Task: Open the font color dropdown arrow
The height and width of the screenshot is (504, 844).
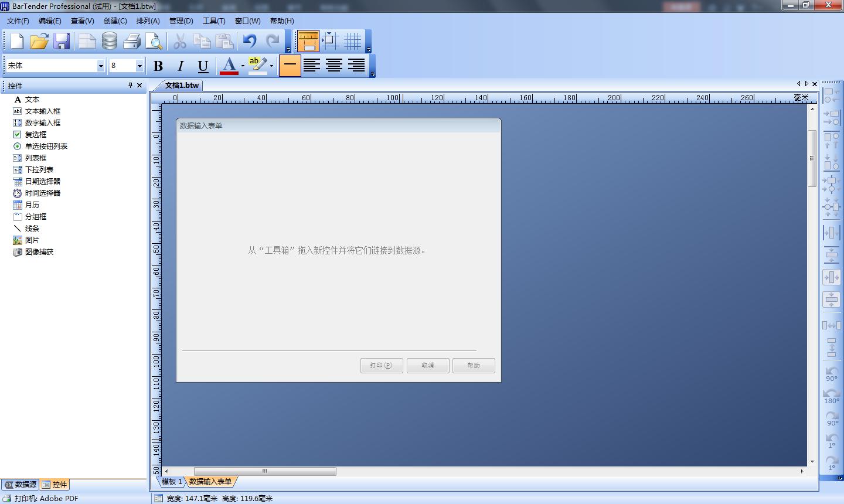Action: [243, 66]
